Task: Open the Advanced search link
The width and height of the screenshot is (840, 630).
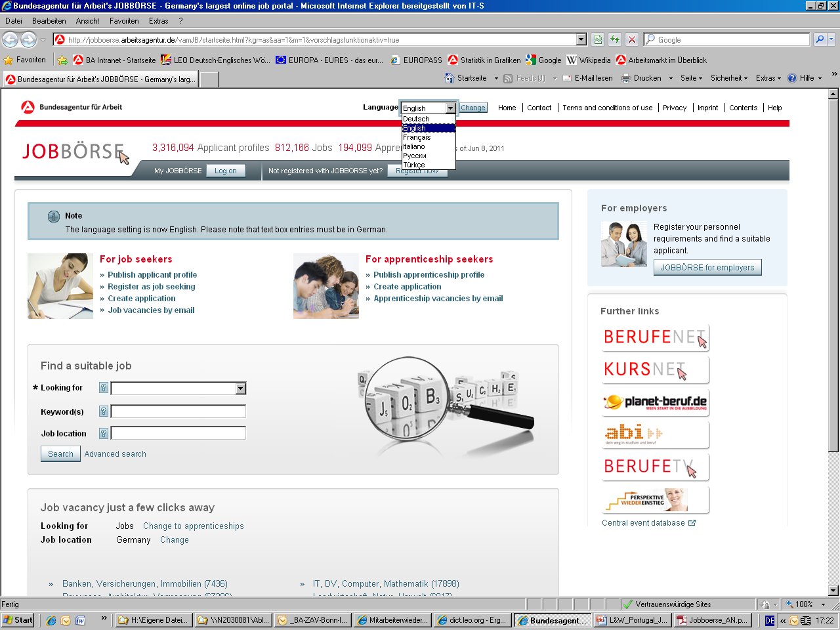Action: tap(115, 454)
